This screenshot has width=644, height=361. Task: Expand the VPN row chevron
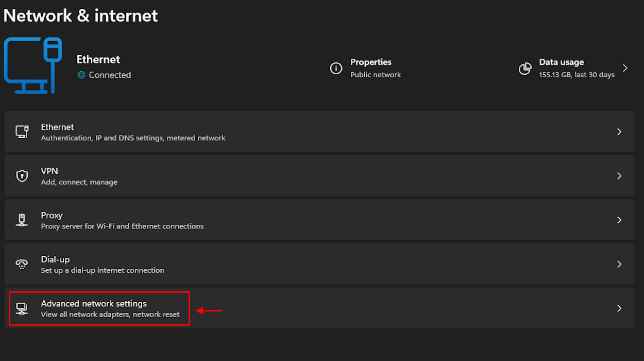tap(619, 175)
